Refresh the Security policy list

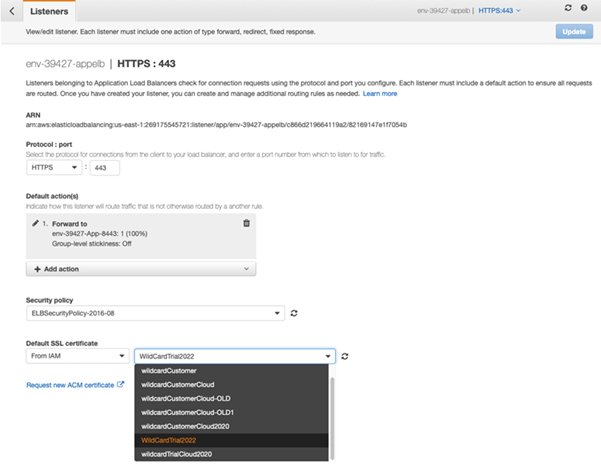coord(294,314)
